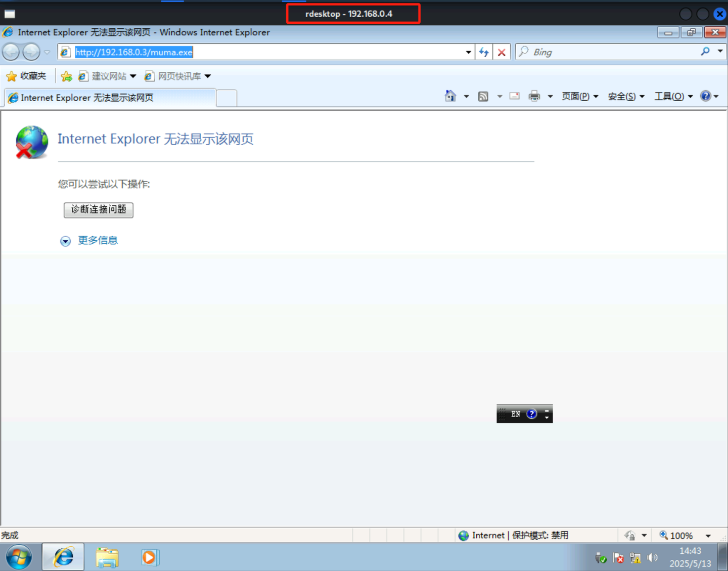Click the add to favorites bar star icon
Image resolution: width=728 pixels, height=571 pixels.
(x=66, y=76)
